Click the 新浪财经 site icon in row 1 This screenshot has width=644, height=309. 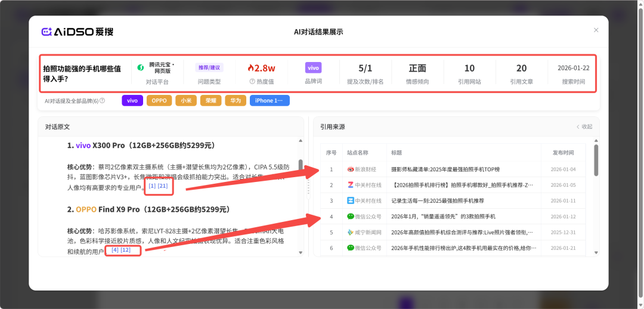coord(350,169)
